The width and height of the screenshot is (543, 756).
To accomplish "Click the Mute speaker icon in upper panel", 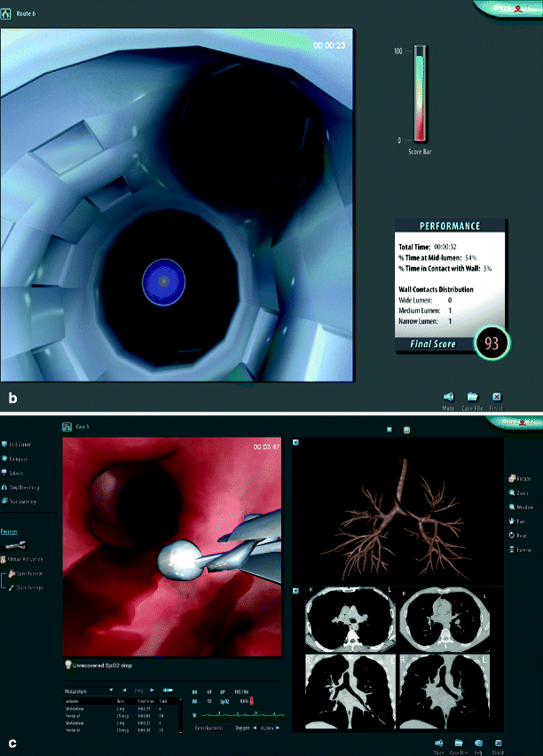I will (448, 398).
